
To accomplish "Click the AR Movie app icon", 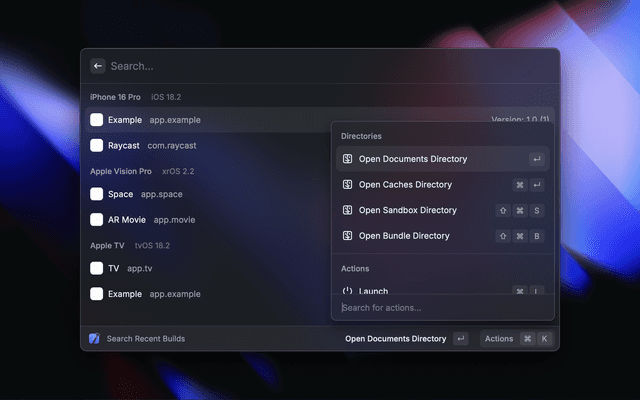I will [96, 219].
